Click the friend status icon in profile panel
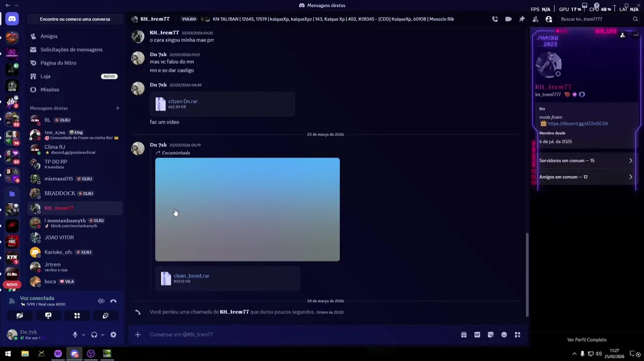The image size is (644, 361). [x=622, y=35]
